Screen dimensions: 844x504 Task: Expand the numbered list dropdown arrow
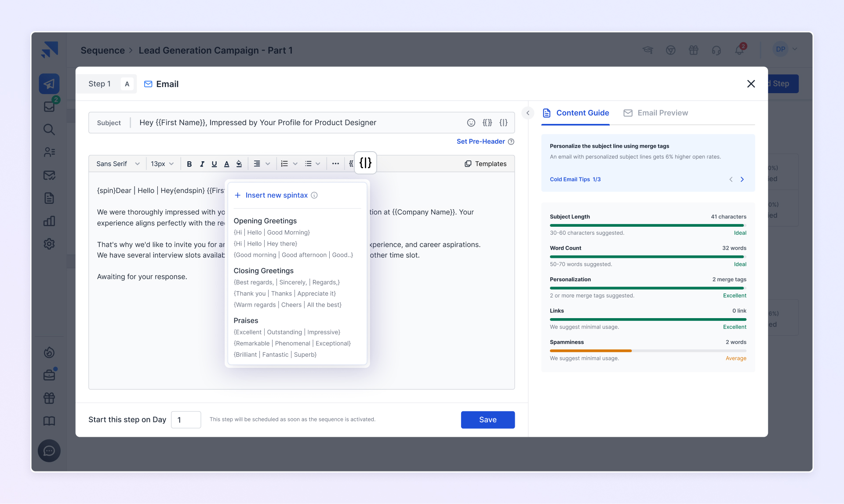pos(295,164)
